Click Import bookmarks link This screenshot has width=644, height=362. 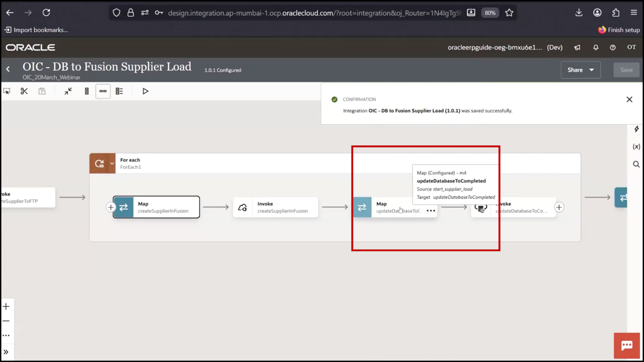click(36, 30)
